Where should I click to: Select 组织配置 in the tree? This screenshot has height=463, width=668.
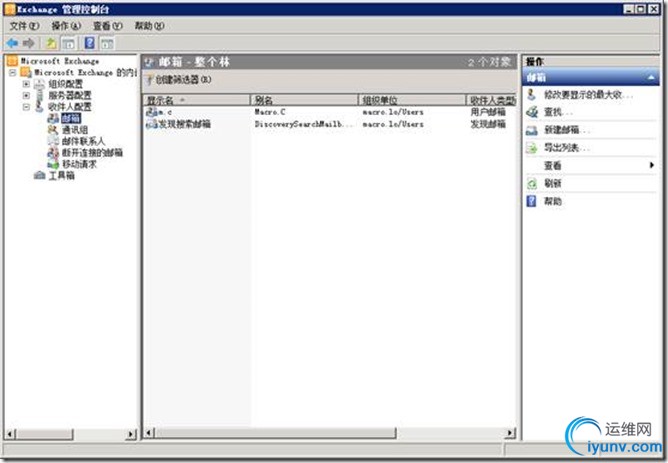tap(65, 84)
